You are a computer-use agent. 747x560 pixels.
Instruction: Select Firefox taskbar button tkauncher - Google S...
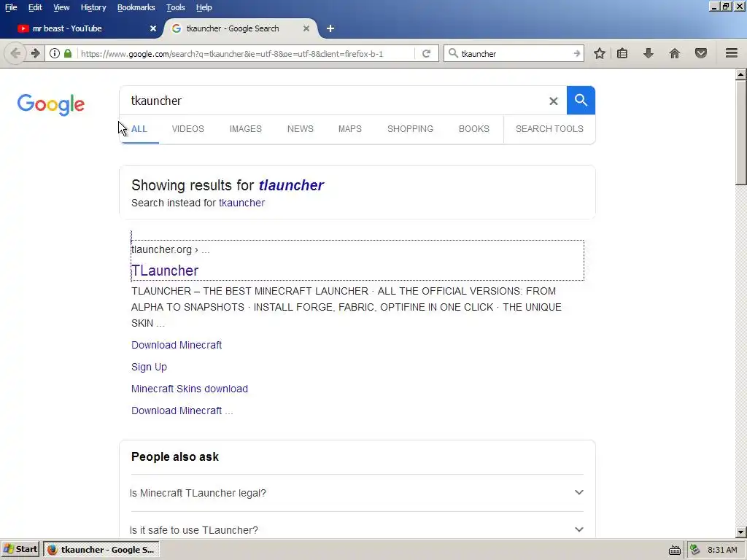tap(101, 550)
